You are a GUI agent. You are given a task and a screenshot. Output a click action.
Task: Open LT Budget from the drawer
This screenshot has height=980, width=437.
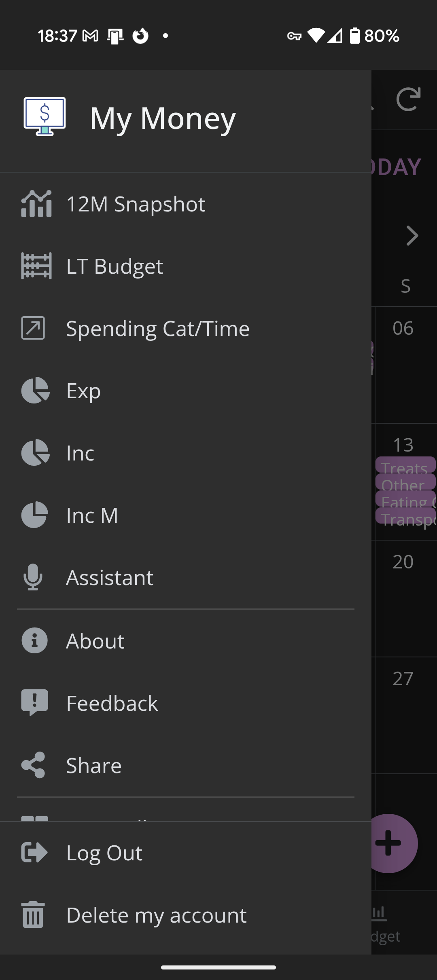pyautogui.click(x=115, y=266)
